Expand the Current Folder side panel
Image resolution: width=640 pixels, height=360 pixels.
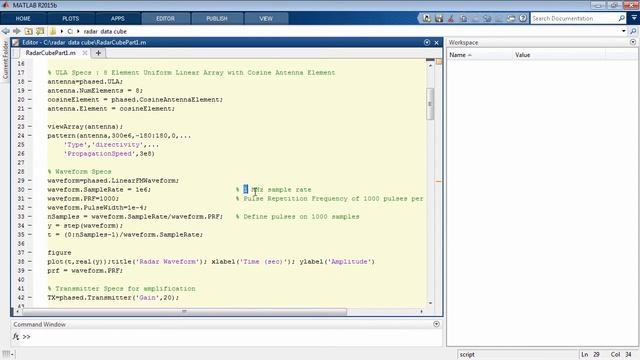5,60
